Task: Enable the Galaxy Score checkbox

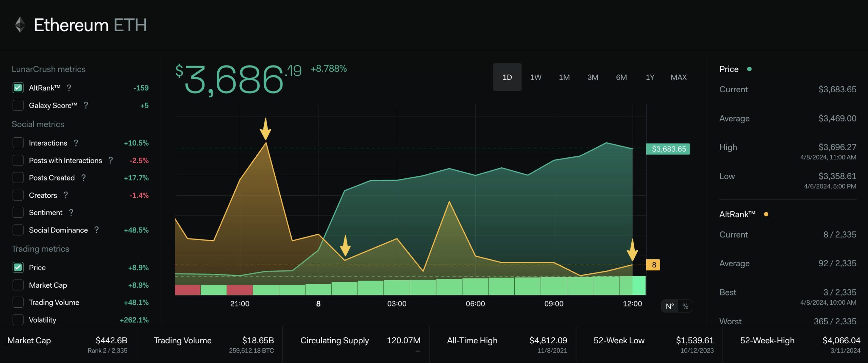Action: pyautogui.click(x=18, y=106)
